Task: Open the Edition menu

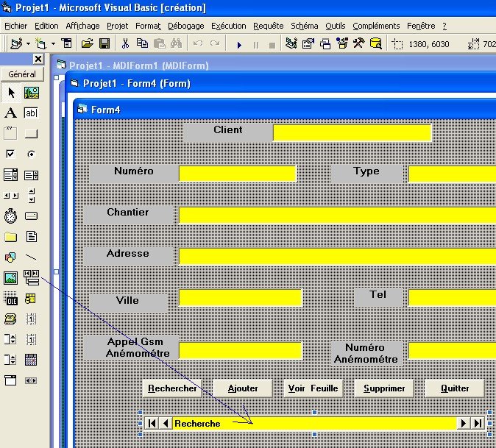Action: coord(46,26)
